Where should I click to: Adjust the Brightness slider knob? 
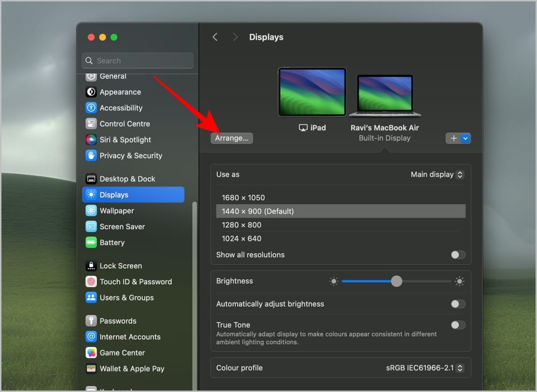[396, 281]
